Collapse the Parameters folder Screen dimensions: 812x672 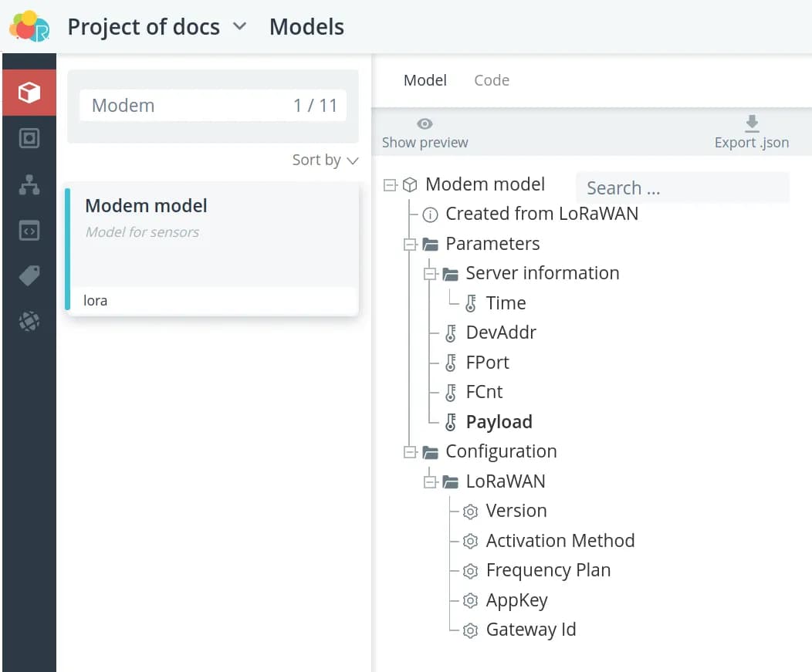click(410, 245)
